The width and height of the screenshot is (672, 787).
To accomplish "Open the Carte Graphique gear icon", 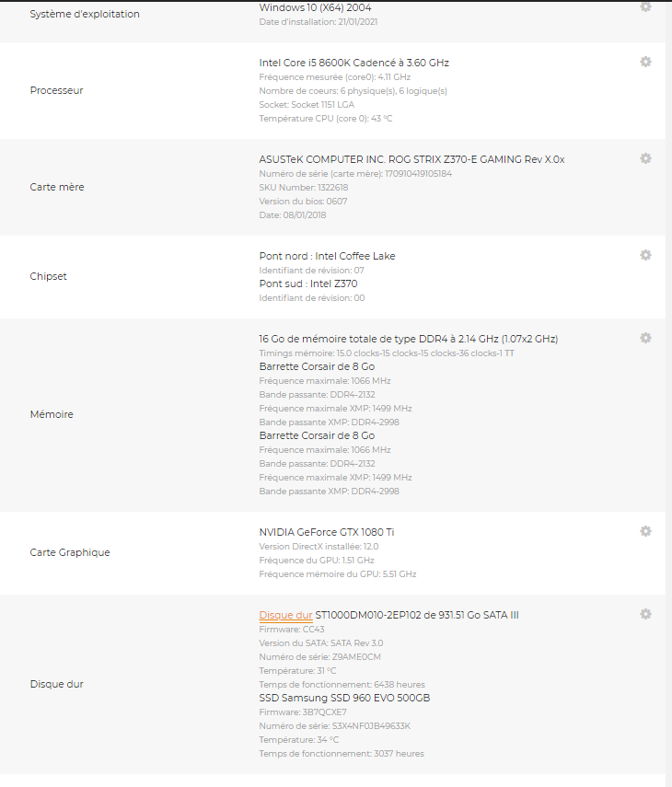I will 645,531.
